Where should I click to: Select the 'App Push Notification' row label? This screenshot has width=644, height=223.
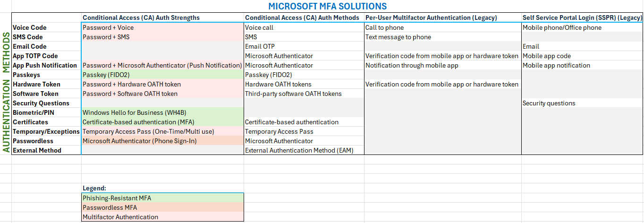(x=46, y=65)
